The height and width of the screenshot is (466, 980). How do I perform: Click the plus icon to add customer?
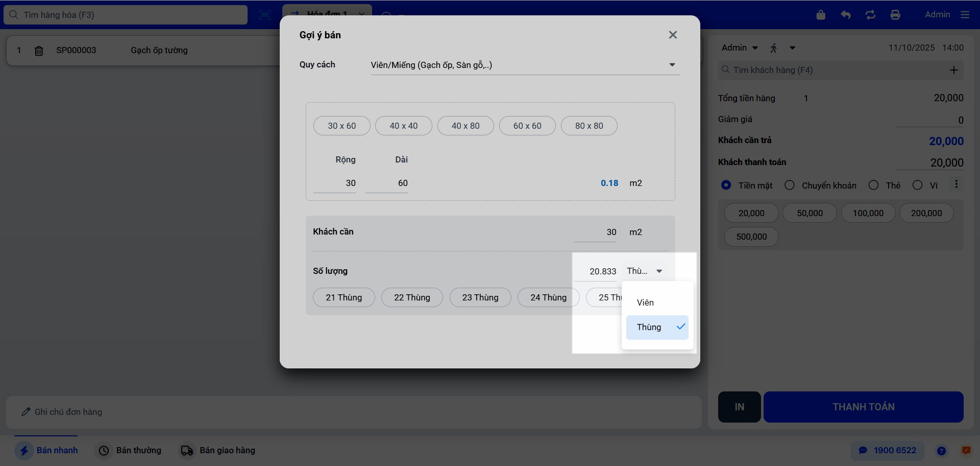953,70
